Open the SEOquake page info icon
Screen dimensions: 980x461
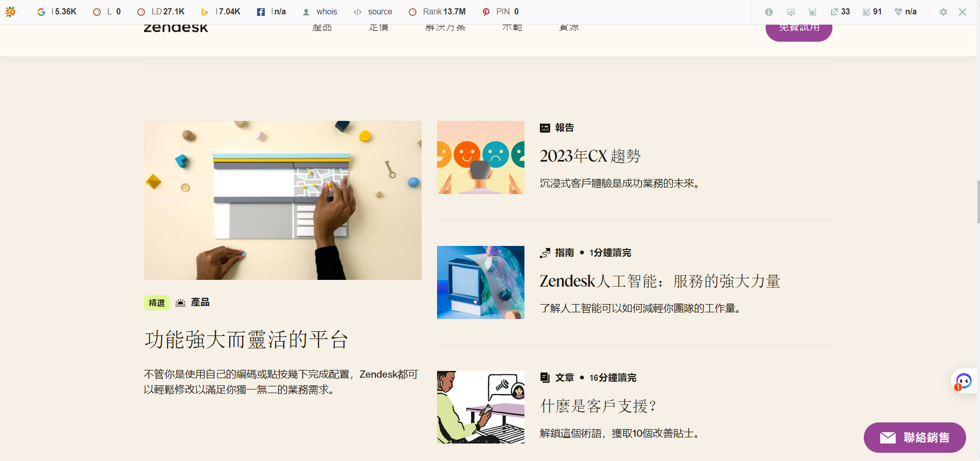coord(769,12)
